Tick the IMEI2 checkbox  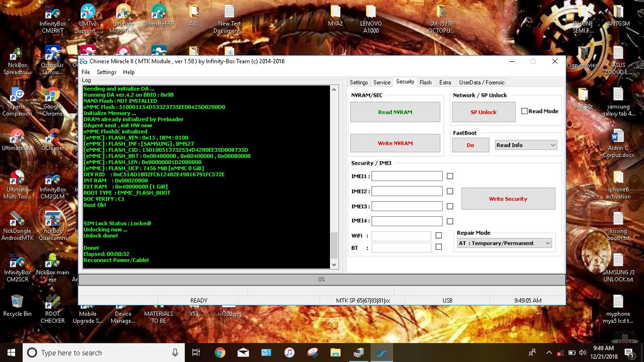[450, 191]
